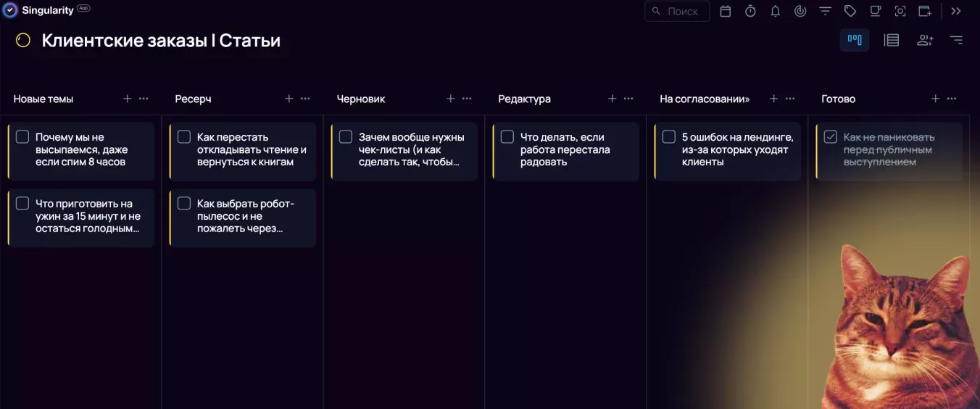The height and width of the screenshot is (409, 980).
Task: Open the На согласовании column menu
Action: tap(790, 99)
